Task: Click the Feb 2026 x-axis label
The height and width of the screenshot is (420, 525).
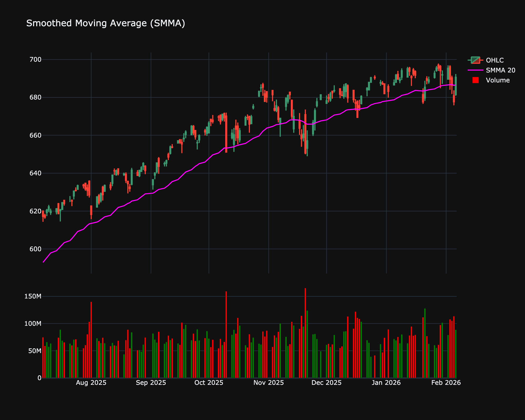Action: pos(446,383)
